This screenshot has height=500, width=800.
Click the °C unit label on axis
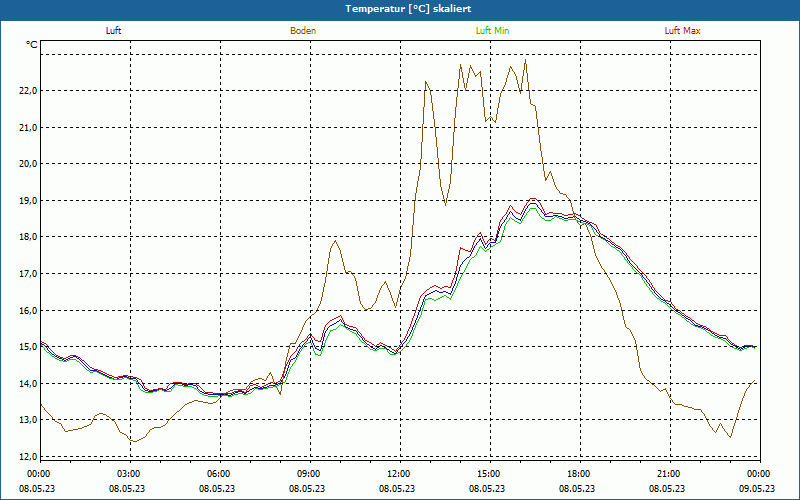[x=32, y=45]
